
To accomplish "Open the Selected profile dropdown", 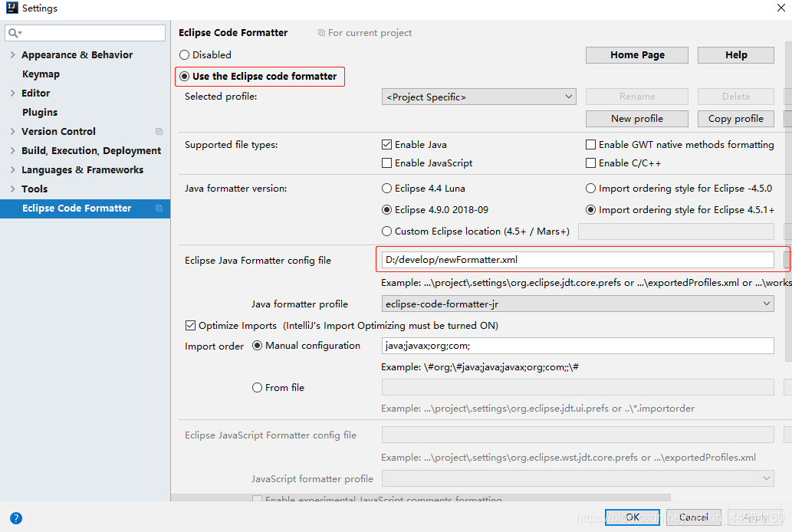I will [479, 97].
